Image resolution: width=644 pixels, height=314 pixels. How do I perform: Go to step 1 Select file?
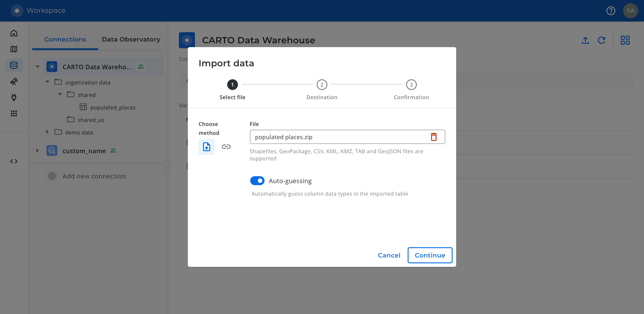coord(232,90)
